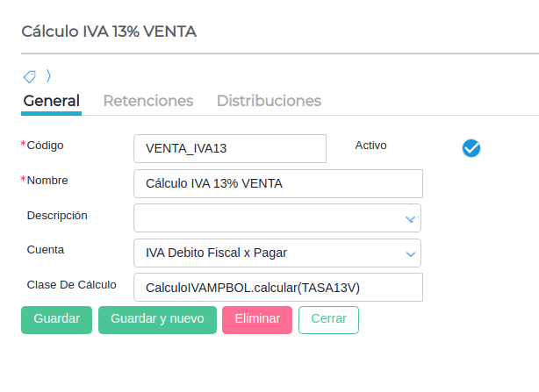The width and height of the screenshot is (539, 392).
Task: Click Guardar y nuevo
Action: [x=157, y=319]
